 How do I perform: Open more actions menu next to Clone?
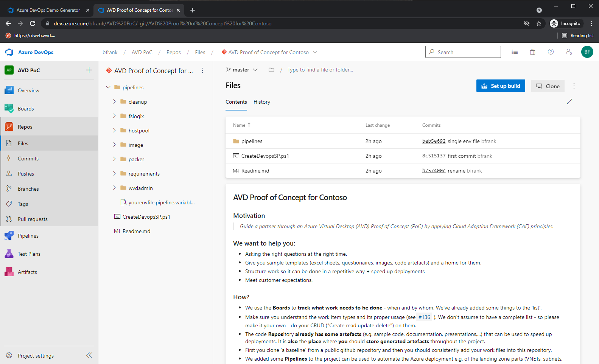pos(574,86)
